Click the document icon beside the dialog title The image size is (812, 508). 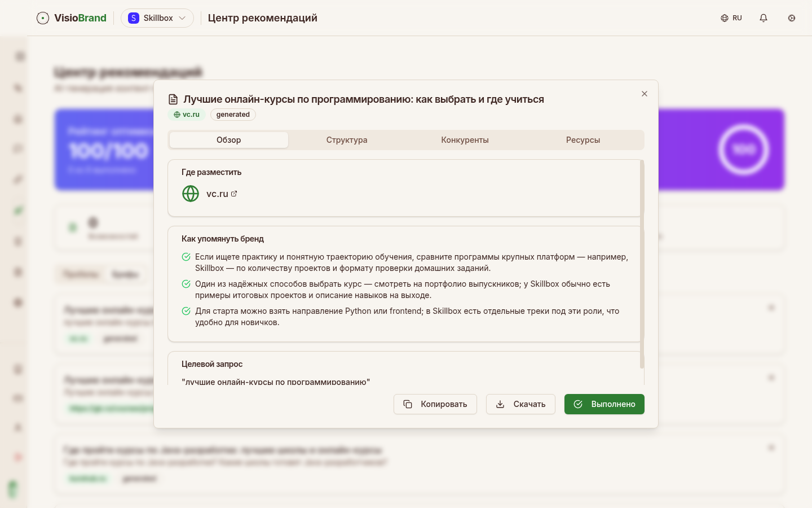click(173, 99)
